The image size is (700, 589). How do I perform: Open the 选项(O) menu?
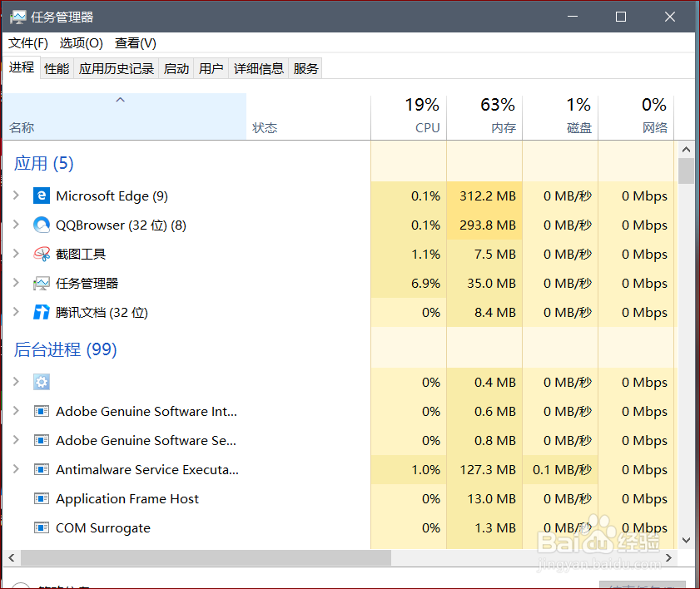point(82,43)
